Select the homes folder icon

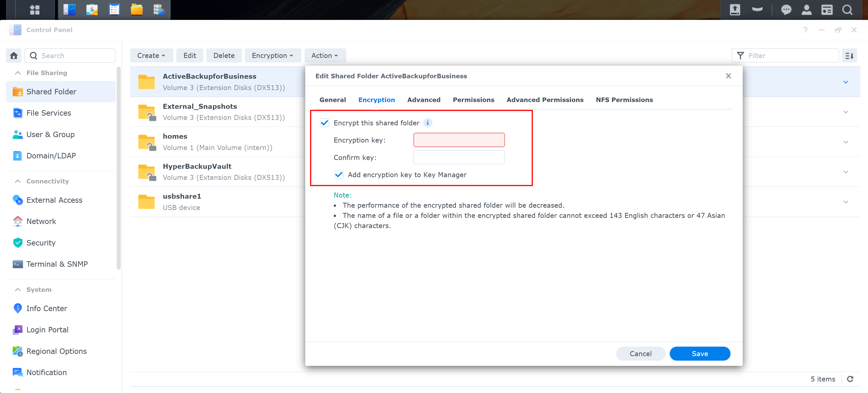pos(147,142)
